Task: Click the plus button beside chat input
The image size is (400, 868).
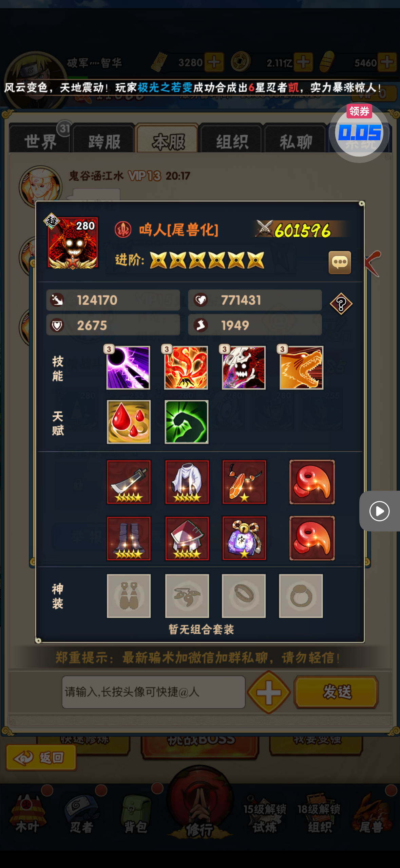Action: tap(269, 692)
